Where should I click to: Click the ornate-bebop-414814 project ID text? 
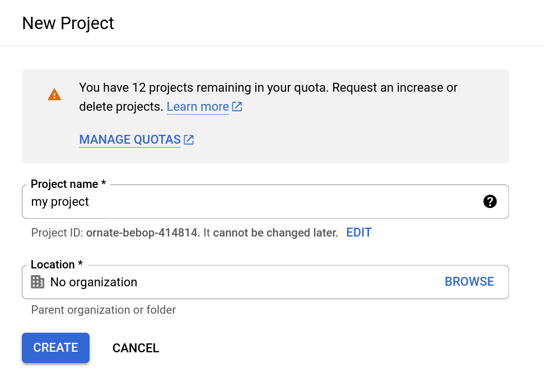click(143, 233)
